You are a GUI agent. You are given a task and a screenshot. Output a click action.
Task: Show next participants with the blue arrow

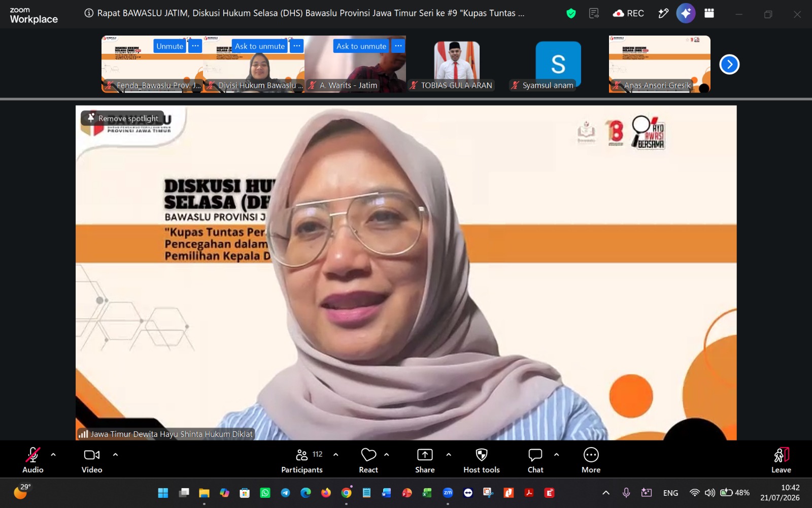[x=729, y=65]
